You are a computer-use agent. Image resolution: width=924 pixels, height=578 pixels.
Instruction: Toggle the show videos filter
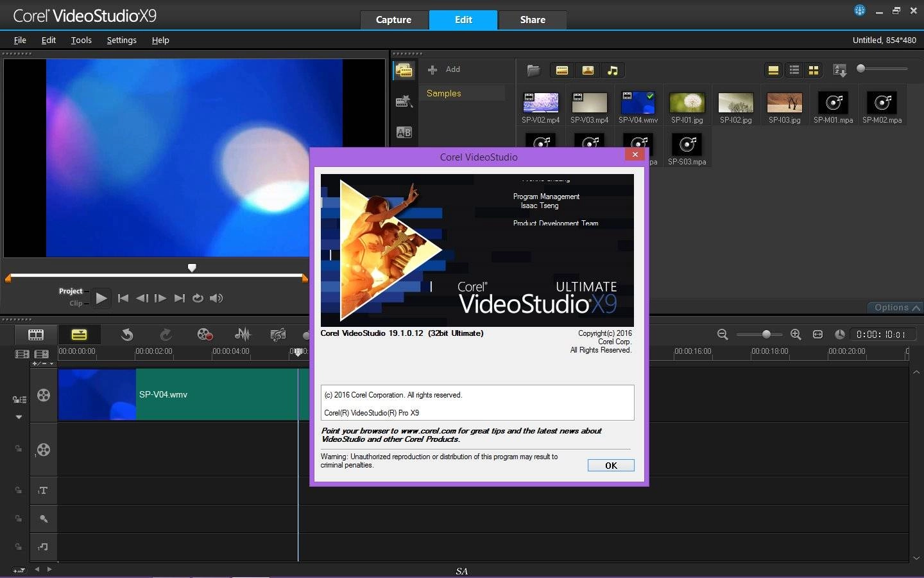point(562,71)
